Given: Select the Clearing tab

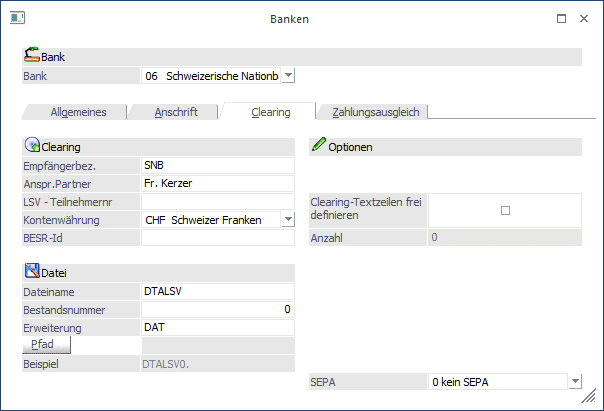Looking at the screenshot, I should click(270, 112).
